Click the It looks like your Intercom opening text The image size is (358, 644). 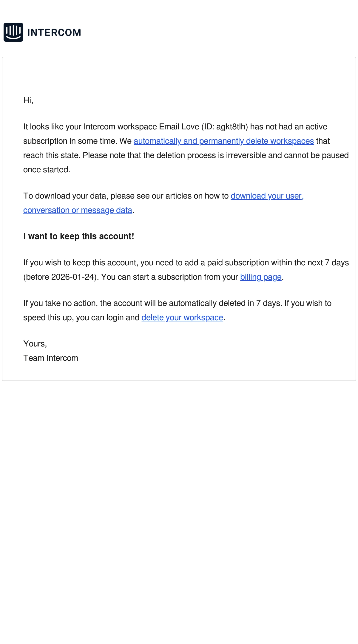tap(90, 127)
